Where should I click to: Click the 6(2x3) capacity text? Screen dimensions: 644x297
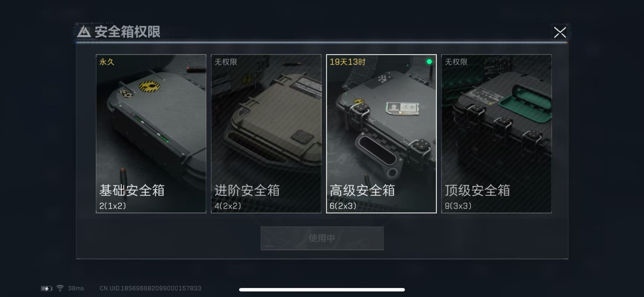coord(343,206)
